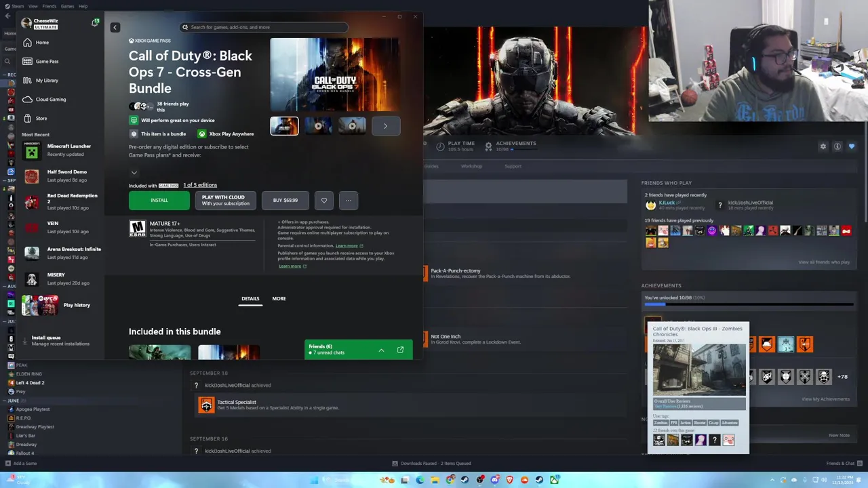
Task: Open Arena Breakout: Infinite recent game
Action: tap(62, 253)
